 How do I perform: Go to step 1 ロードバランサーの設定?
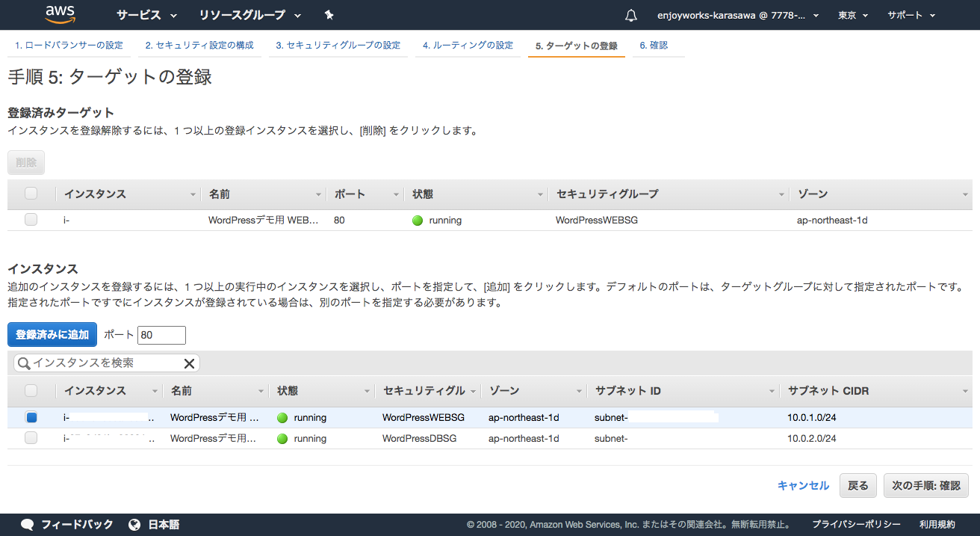(x=69, y=46)
